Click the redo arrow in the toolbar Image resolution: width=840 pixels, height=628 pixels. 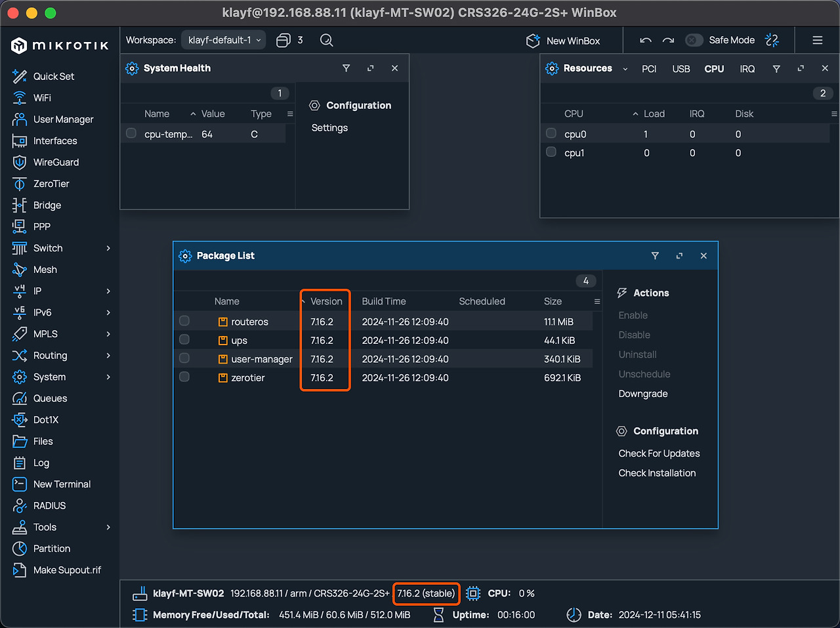tap(668, 40)
